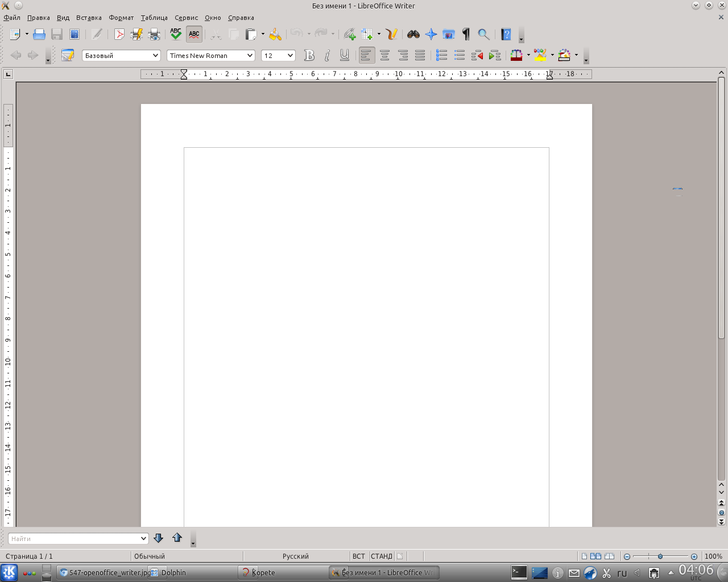This screenshot has height=582, width=728.
Task: Click Find Previous up arrow button
Action: tap(177, 538)
